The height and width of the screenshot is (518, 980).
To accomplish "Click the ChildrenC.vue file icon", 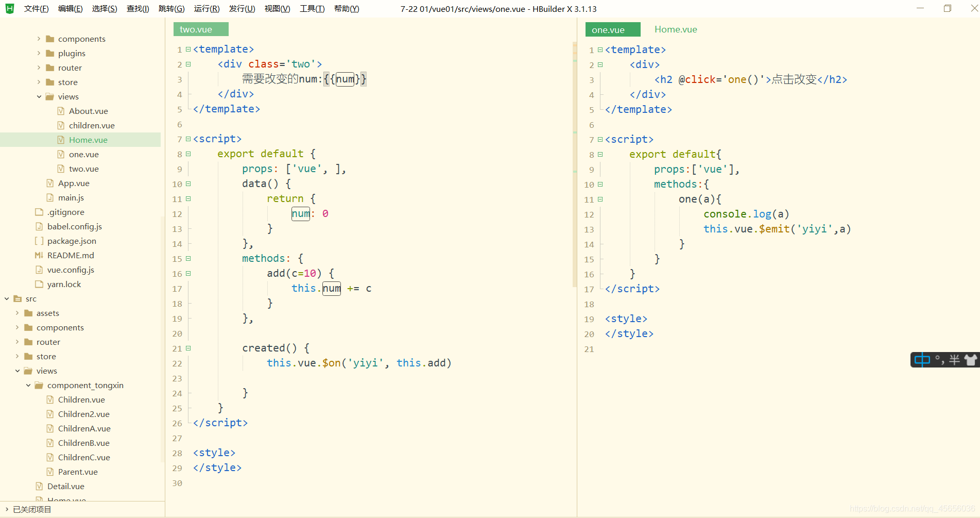I will point(50,457).
